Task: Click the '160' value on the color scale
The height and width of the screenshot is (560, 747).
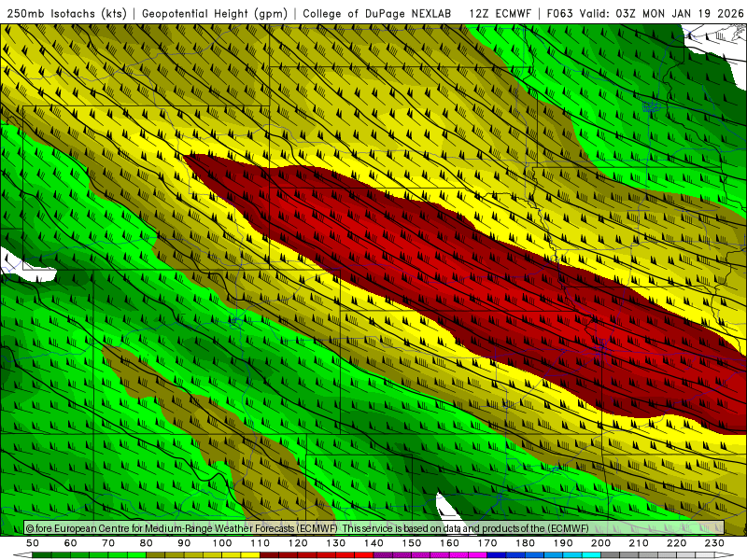Action: tap(449, 543)
